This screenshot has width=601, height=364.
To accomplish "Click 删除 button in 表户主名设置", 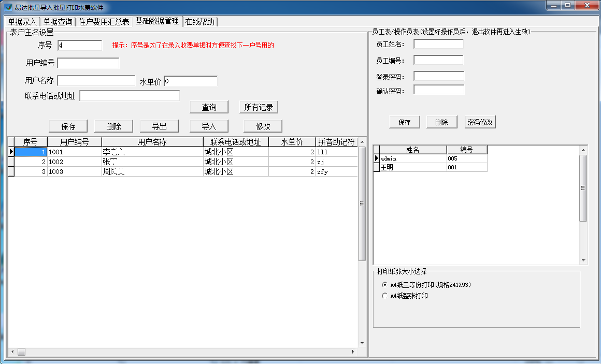I will coord(114,126).
